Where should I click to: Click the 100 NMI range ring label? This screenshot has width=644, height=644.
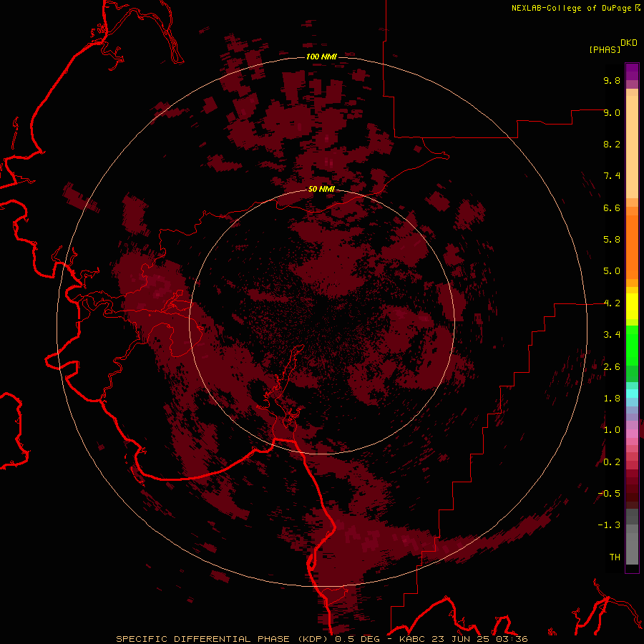pyautogui.click(x=321, y=57)
